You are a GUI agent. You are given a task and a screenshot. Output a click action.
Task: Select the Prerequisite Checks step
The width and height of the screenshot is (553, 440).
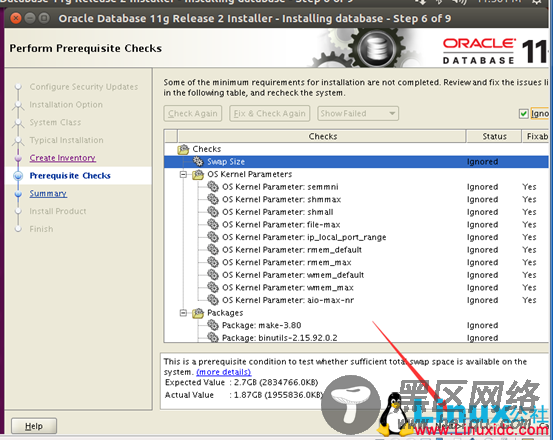[x=70, y=176]
